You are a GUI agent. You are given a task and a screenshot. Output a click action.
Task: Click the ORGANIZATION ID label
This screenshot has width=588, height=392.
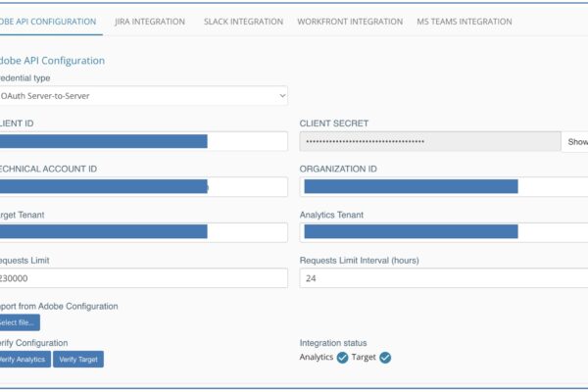pyautogui.click(x=338, y=169)
